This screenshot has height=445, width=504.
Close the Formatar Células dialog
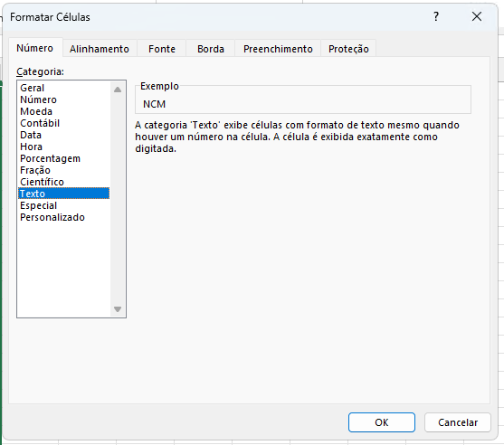[477, 16]
